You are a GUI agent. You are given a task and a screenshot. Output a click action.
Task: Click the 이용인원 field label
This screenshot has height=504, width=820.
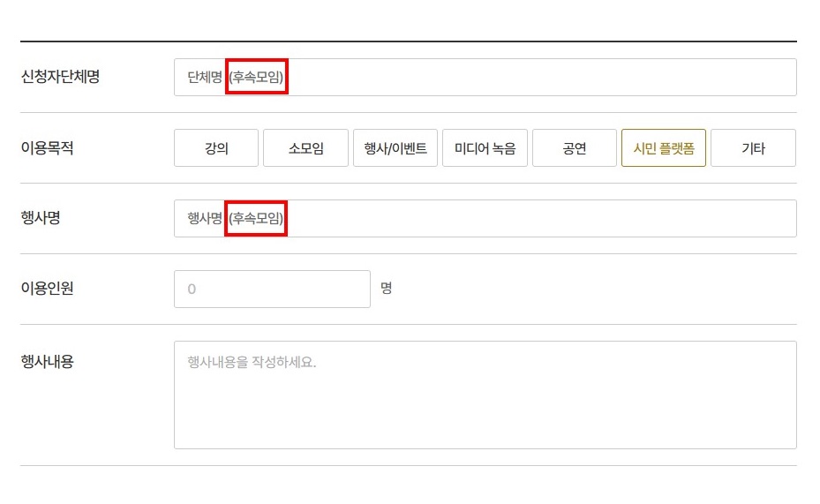tap(47, 289)
